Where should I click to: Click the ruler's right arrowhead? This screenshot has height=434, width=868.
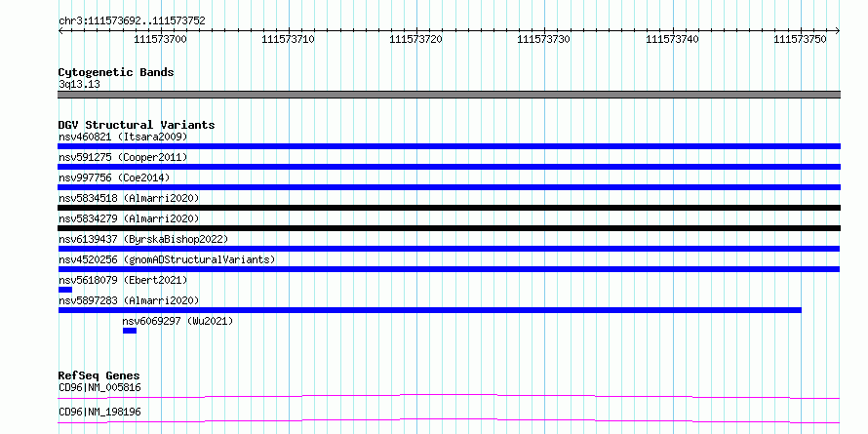click(x=838, y=31)
